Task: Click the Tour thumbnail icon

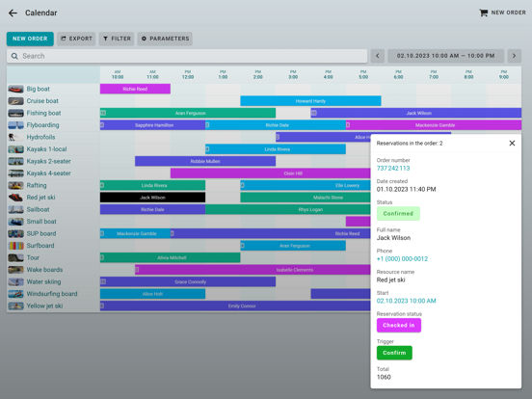Action: point(16,258)
